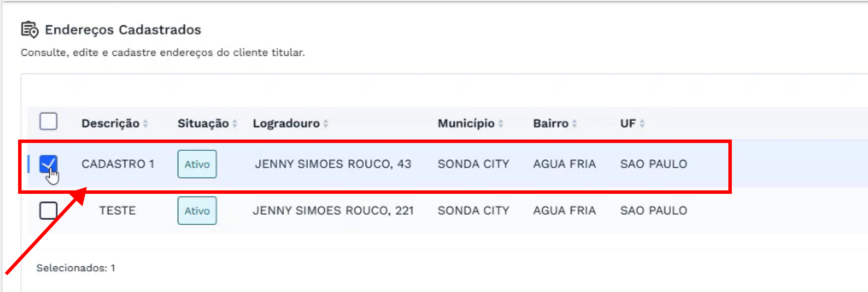This screenshot has height=292, width=868.
Task: Click the UF column sort arrows
Action: tap(642, 124)
